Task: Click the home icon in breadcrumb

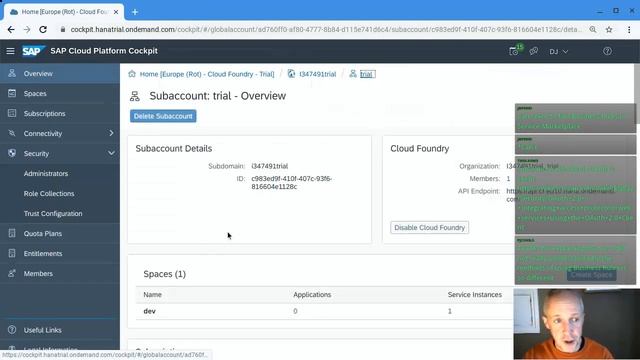Action: coord(132,74)
